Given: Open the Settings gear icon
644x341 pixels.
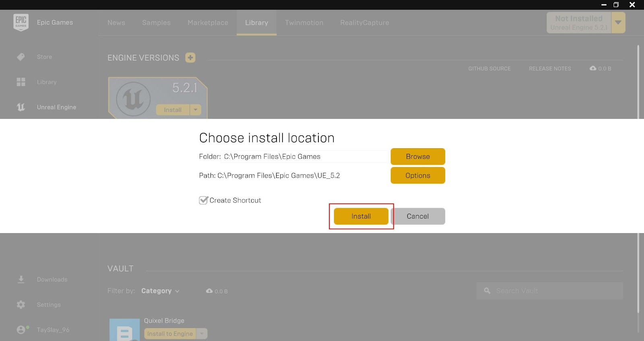Looking at the screenshot, I should tap(21, 305).
